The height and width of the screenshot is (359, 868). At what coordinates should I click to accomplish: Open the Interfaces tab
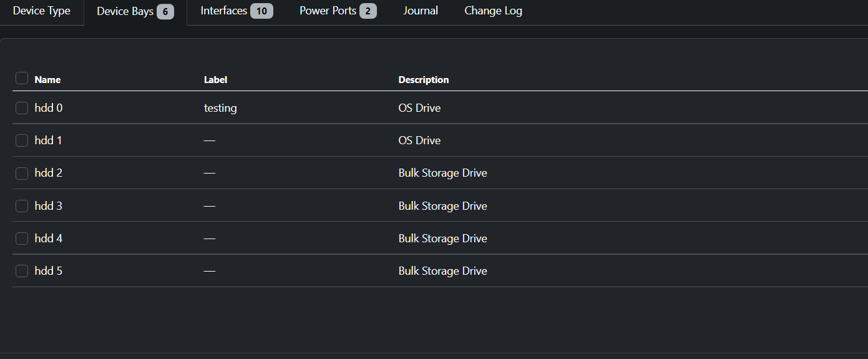[237, 11]
